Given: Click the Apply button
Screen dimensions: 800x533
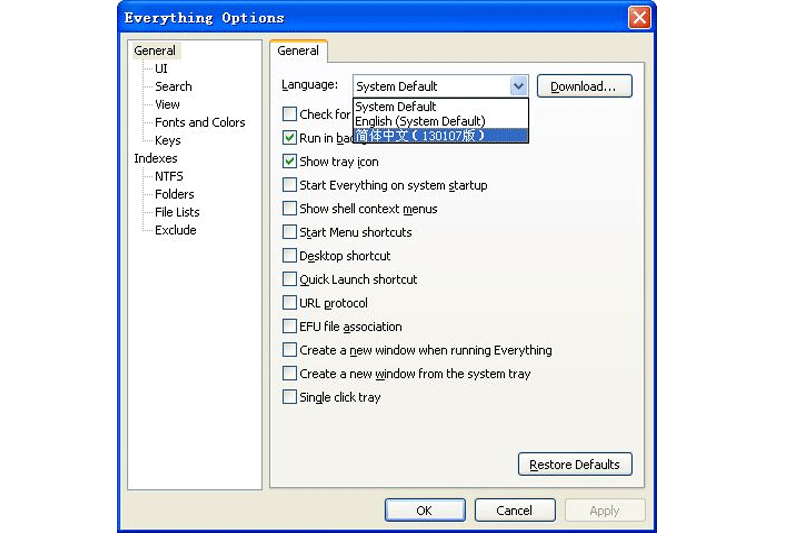Looking at the screenshot, I should (605, 510).
